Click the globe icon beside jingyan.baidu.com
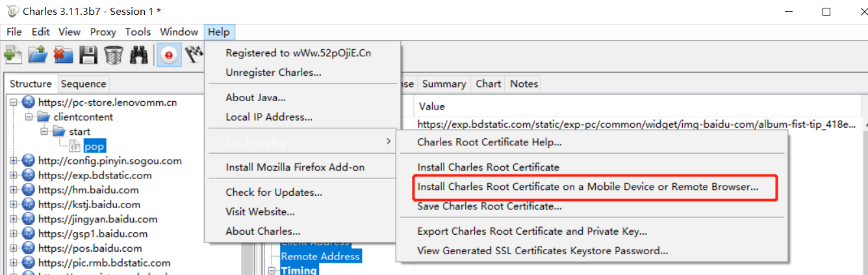The height and width of the screenshot is (275, 868). tap(28, 219)
